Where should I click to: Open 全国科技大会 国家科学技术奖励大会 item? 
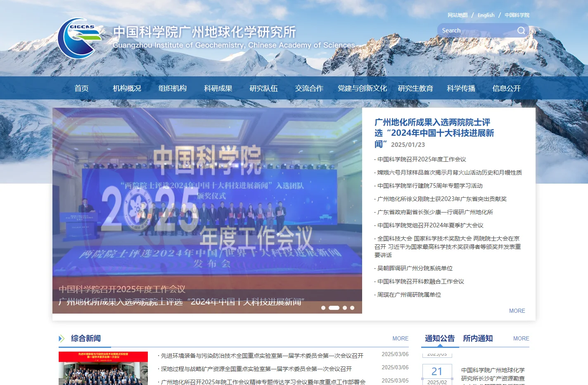click(448, 247)
